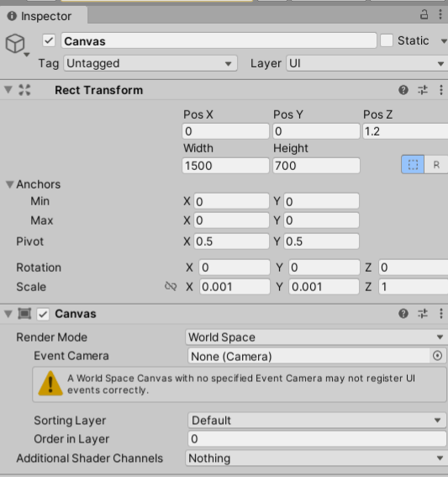Select the Inspector tab
Screen dimensions: 448x477
click(44, 16)
